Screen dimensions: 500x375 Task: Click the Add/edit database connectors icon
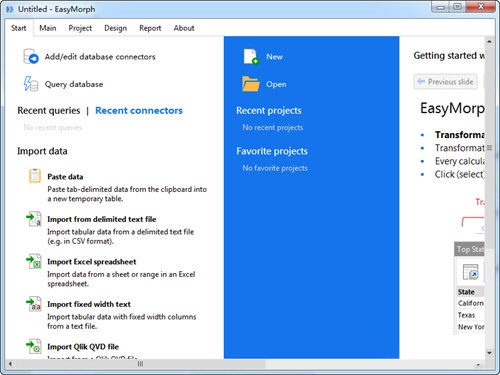(31, 56)
